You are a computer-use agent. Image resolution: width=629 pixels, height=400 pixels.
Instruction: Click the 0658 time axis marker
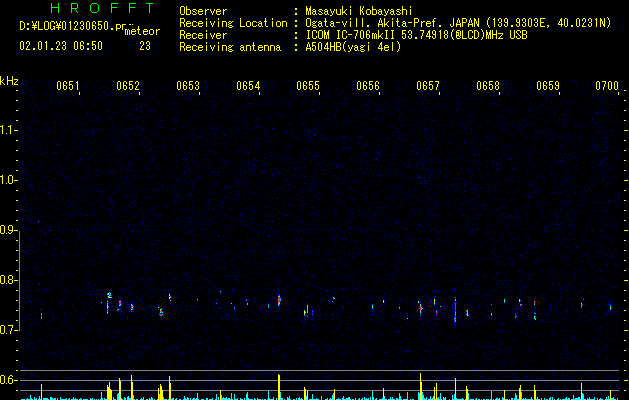click(488, 86)
